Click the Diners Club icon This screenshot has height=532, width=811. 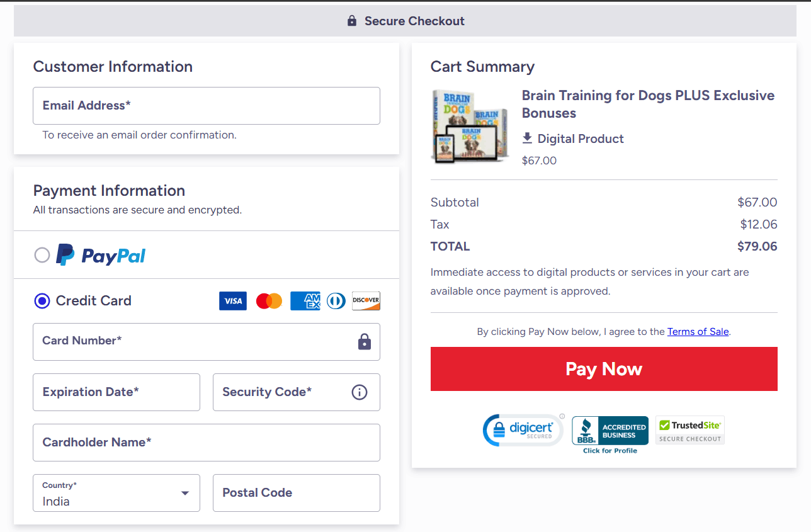point(336,301)
